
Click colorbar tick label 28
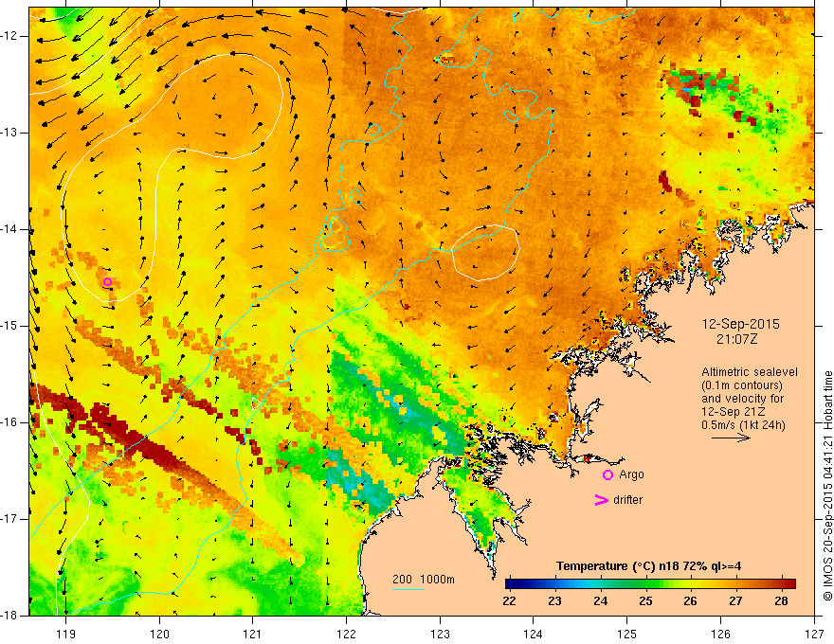click(x=781, y=601)
